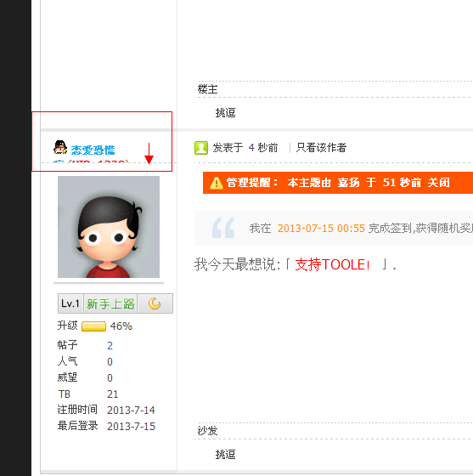Click the 发表于 4 秒前 timestamp
The height and width of the screenshot is (476, 473).
[245, 148]
